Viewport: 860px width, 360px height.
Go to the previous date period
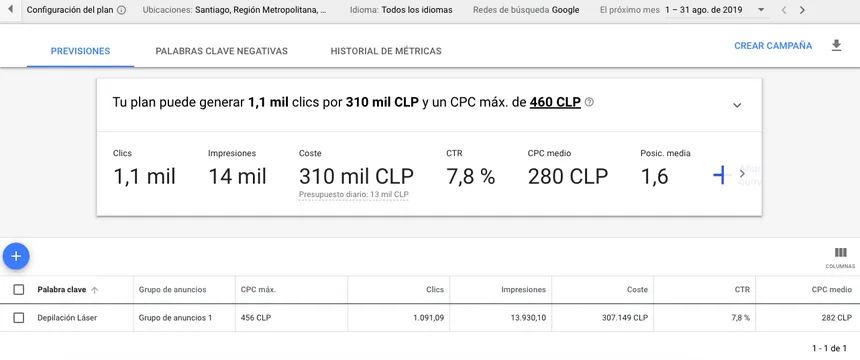[784, 10]
